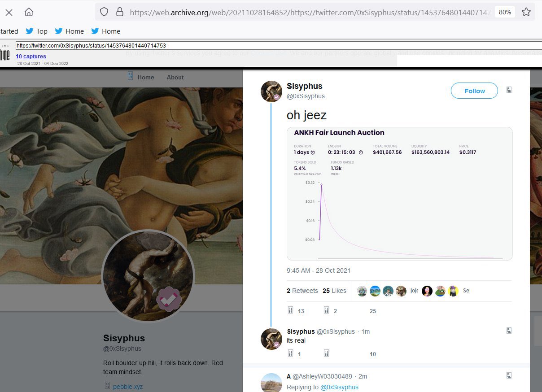Focus the browser address bar with the archive.org URL
The image size is (542, 392).
pos(310,12)
